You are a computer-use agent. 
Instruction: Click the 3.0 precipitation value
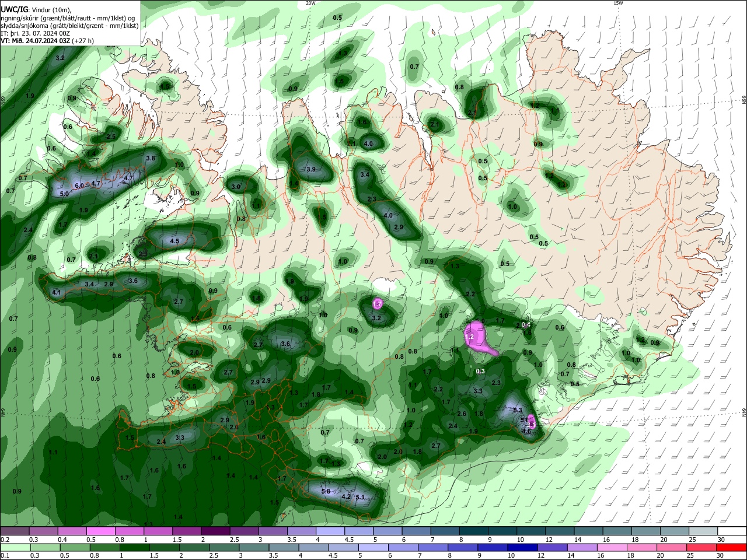coord(236,187)
